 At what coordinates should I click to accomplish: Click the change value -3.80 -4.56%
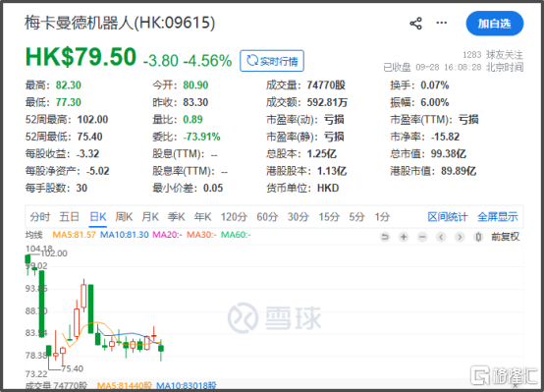[188, 61]
